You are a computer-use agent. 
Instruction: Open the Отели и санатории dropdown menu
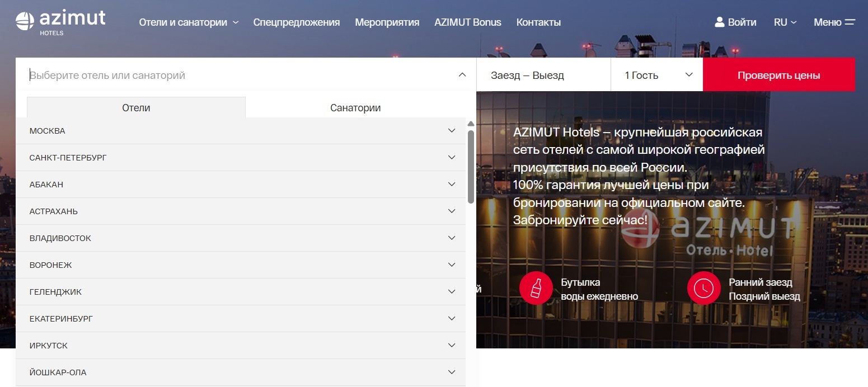point(189,22)
